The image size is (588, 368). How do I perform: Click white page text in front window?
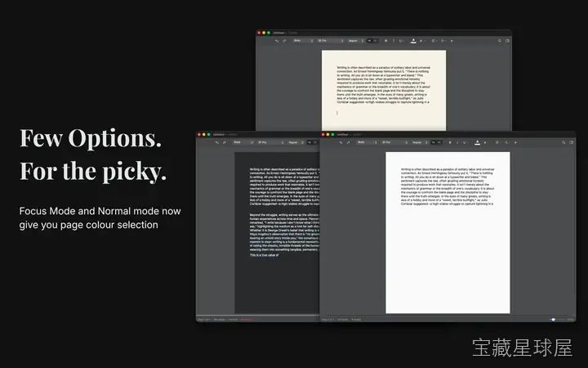click(448, 186)
